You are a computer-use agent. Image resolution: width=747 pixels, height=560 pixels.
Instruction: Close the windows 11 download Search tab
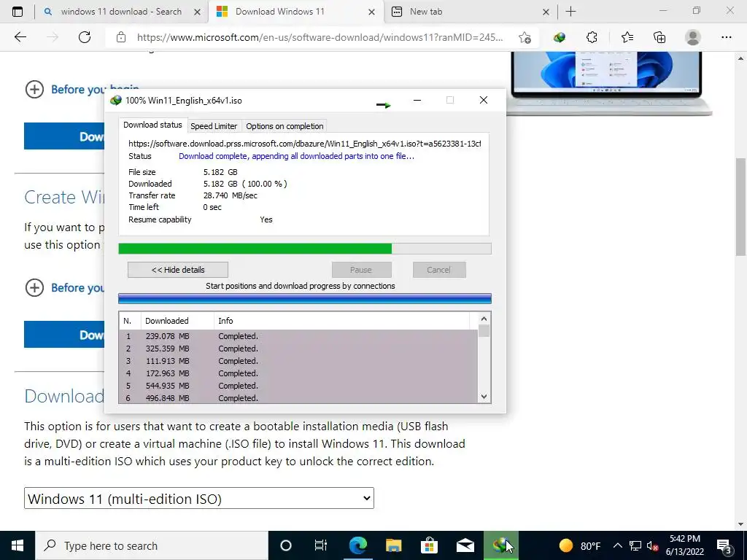(197, 12)
